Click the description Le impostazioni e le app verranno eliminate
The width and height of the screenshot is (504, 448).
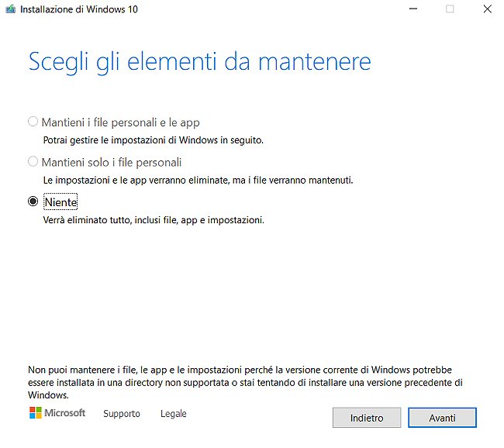tap(198, 180)
